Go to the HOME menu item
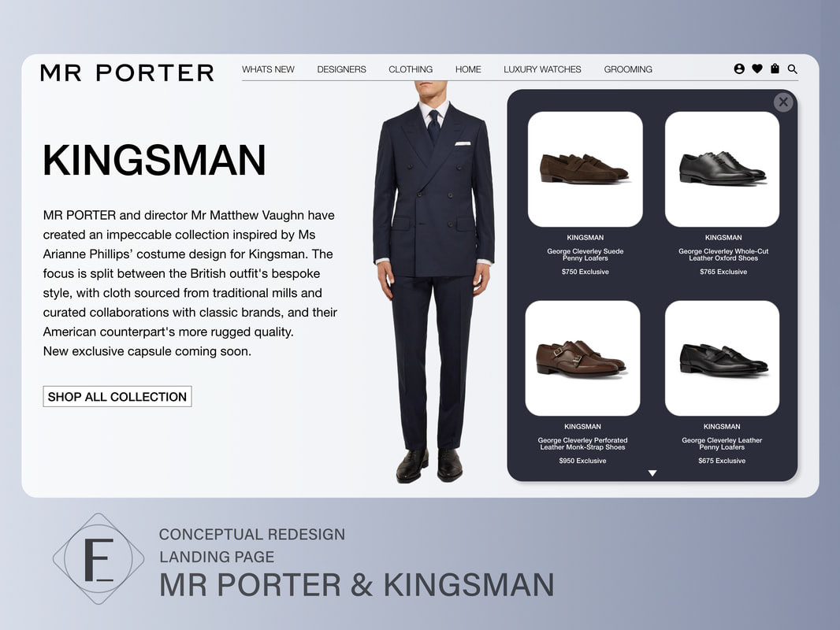The image size is (840, 630). 468,69
